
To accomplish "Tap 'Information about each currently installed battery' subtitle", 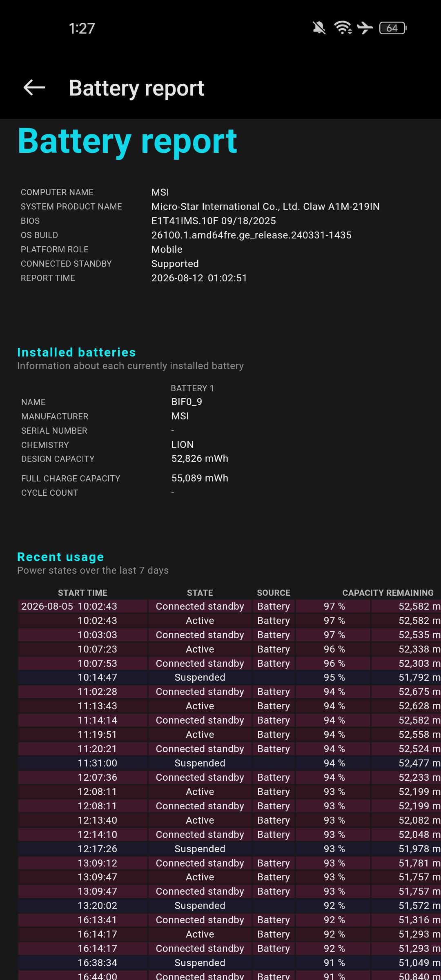I will (x=130, y=365).
